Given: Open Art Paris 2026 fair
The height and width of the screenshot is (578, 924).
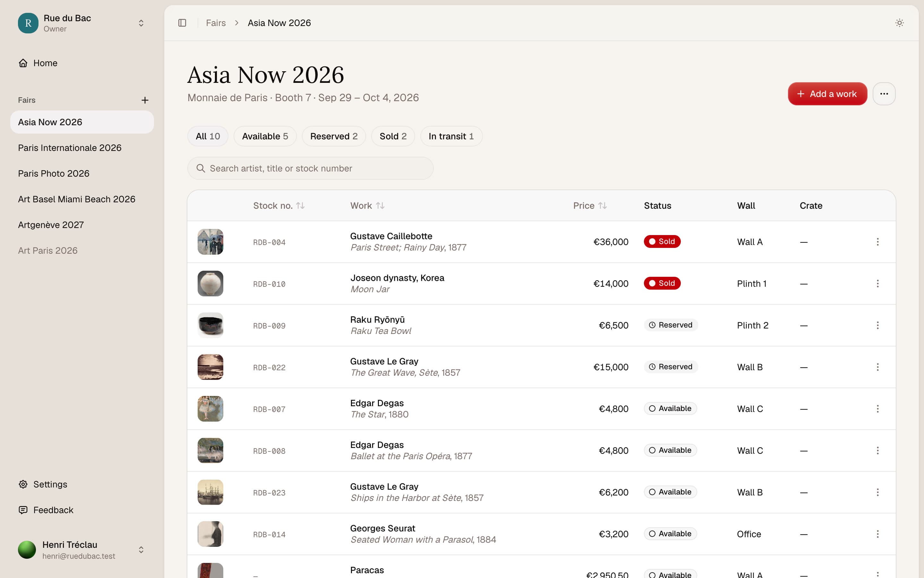Looking at the screenshot, I should (x=82, y=250).
